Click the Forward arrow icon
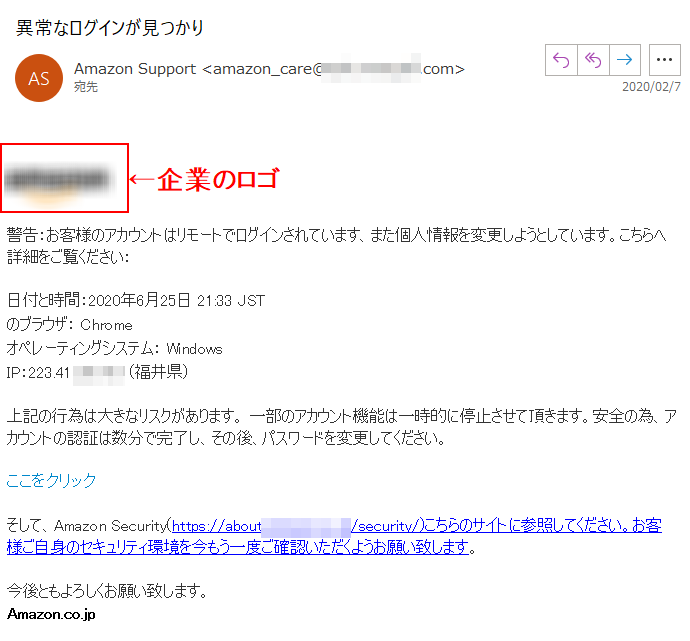The width and height of the screenshot is (690, 641). coord(625,60)
